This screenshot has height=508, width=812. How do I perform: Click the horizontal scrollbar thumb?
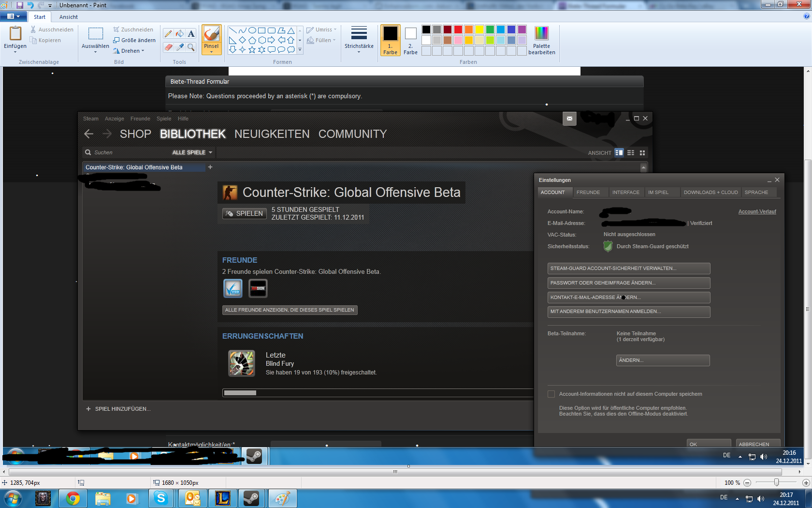[x=395, y=472]
